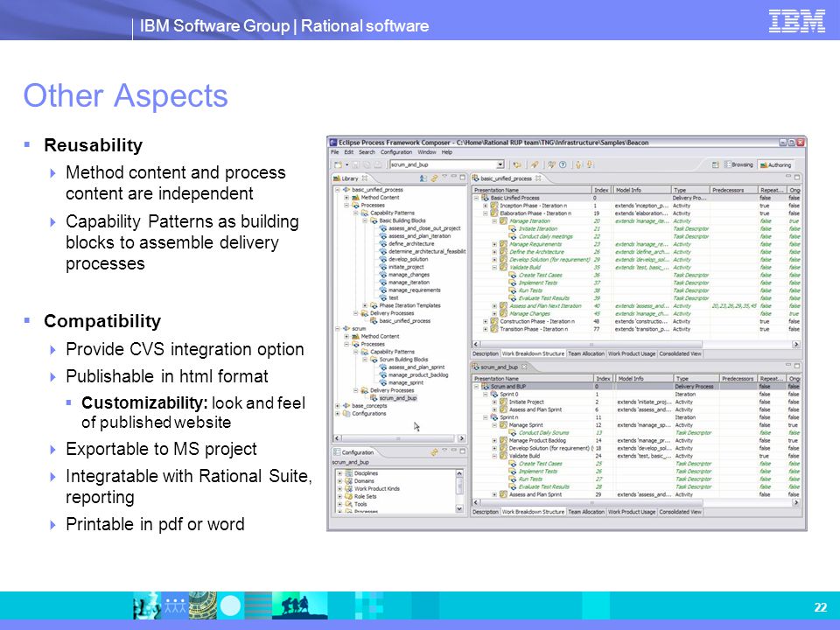Screen dimensions: 840x630
Task: Click the Configuration view refresh icon
Action: (x=435, y=452)
